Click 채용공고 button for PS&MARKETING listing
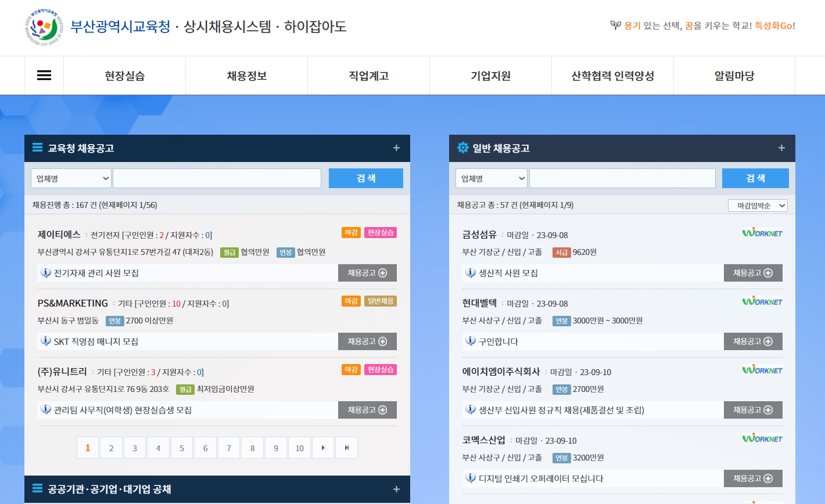This screenshot has height=504, width=825. click(367, 341)
